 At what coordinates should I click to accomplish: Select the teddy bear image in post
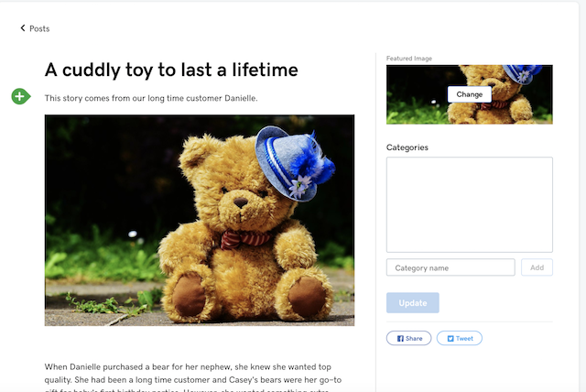click(x=200, y=221)
